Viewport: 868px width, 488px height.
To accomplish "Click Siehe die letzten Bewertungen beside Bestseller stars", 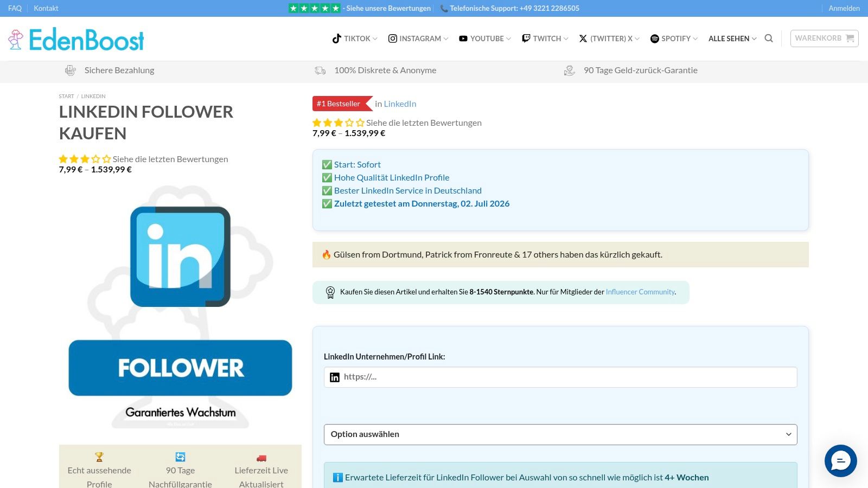I will coord(424,123).
